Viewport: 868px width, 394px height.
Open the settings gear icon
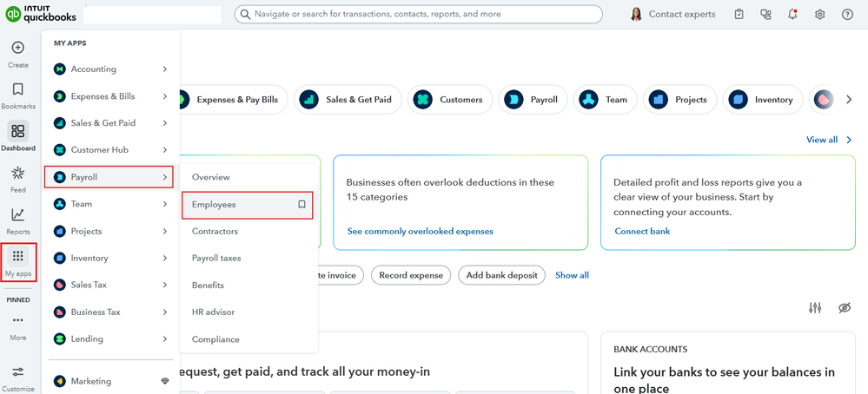click(x=820, y=15)
